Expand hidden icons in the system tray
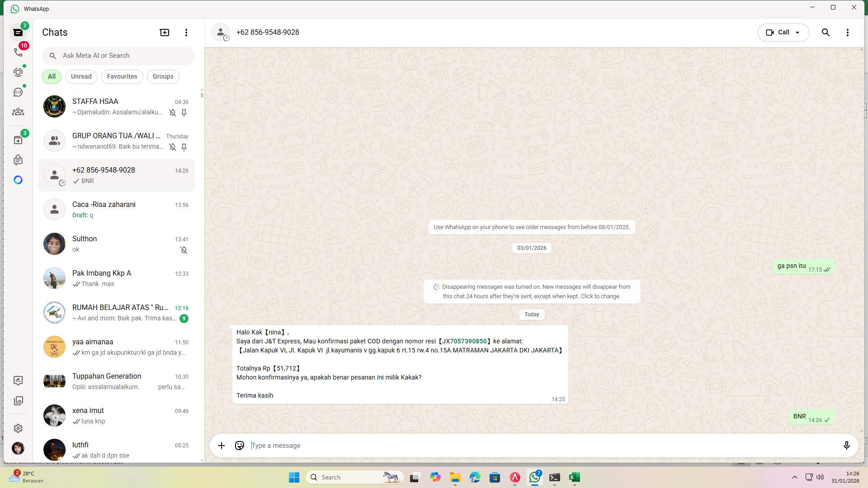The height and width of the screenshot is (488, 868). click(794, 477)
